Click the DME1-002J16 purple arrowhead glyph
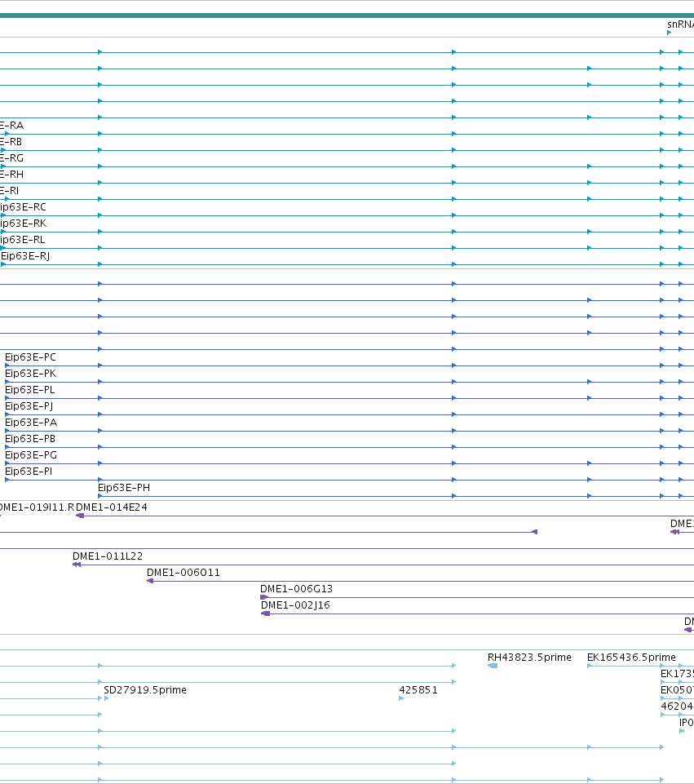This screenshot has height=784, width=694. [x=265, y=613]
